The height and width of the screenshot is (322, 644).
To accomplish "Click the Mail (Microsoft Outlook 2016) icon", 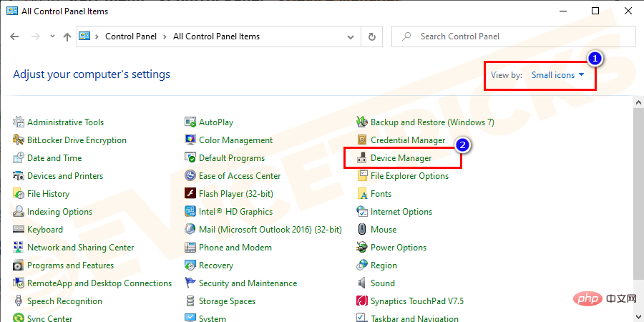I will pos(190,229).
